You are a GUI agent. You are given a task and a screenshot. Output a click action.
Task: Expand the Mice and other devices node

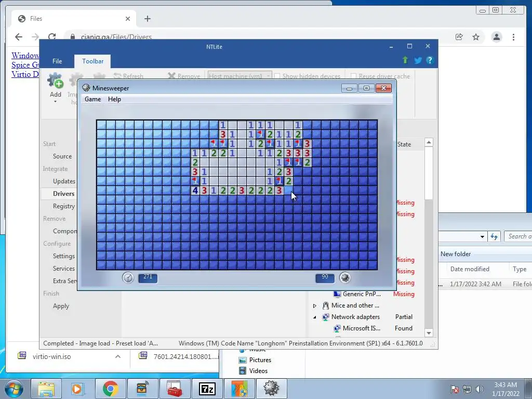[314, 305]
